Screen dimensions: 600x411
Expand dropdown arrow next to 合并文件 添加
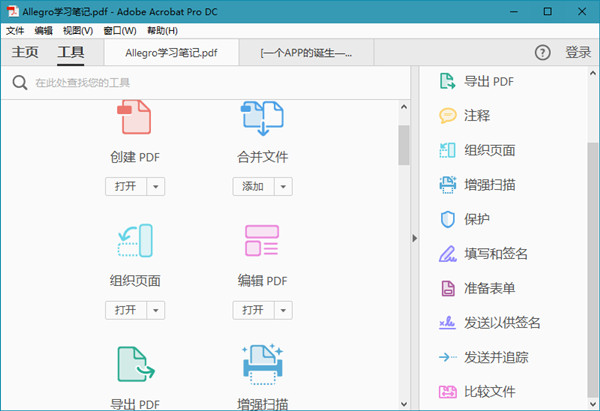(284, 186)
